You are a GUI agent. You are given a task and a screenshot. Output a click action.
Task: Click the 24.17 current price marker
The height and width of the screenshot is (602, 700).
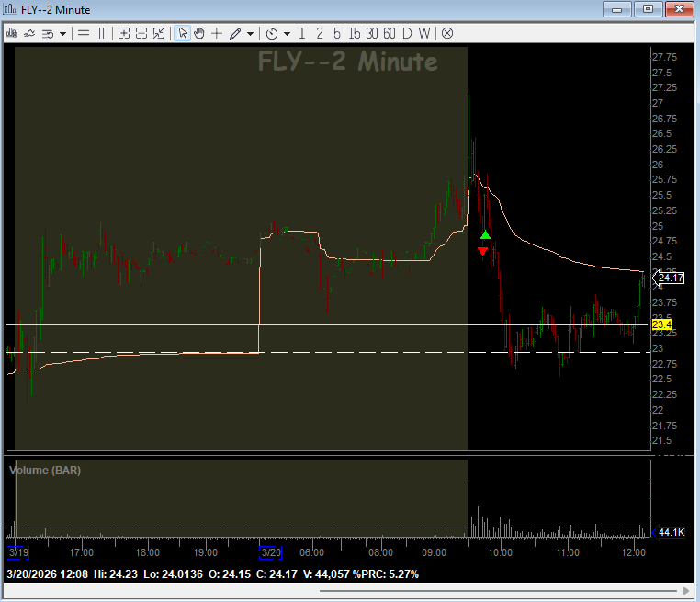click(668, 278)
